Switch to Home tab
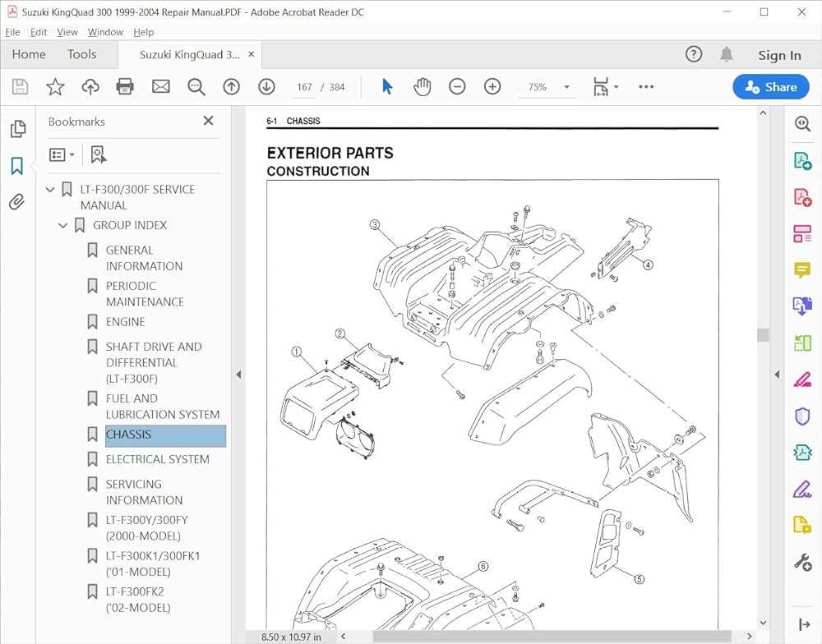This screenshot has height=644, width=822. [29, 54]
